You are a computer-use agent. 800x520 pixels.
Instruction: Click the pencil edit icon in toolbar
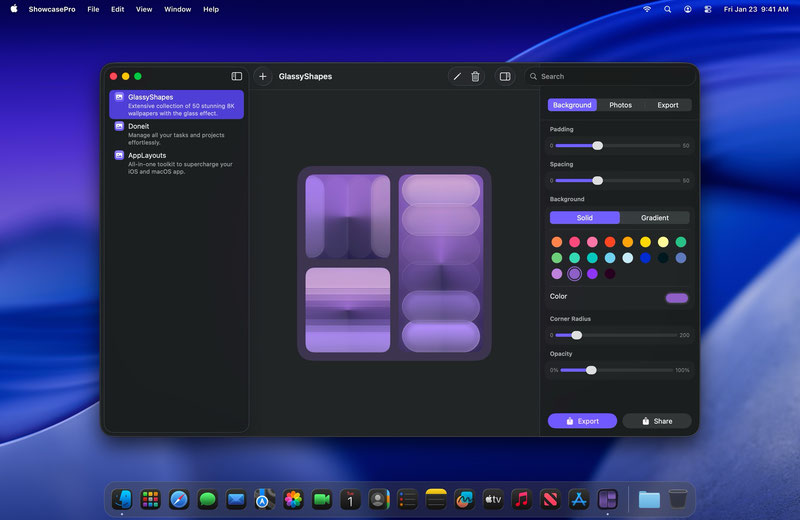(457, 76)
